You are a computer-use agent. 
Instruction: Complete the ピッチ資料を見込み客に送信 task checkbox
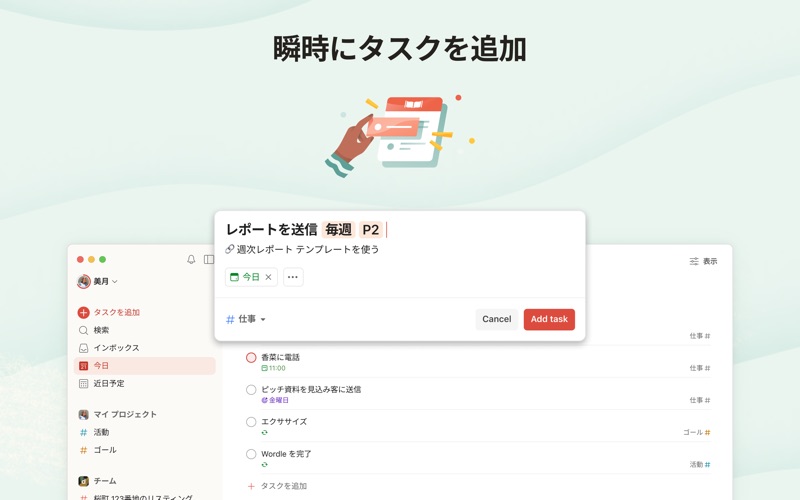251,390
